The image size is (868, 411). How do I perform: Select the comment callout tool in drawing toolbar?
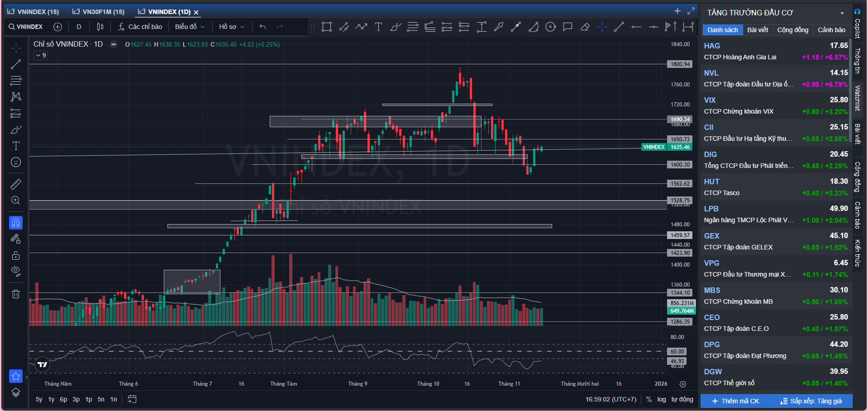pyautogui.click(x=568, y=27)
